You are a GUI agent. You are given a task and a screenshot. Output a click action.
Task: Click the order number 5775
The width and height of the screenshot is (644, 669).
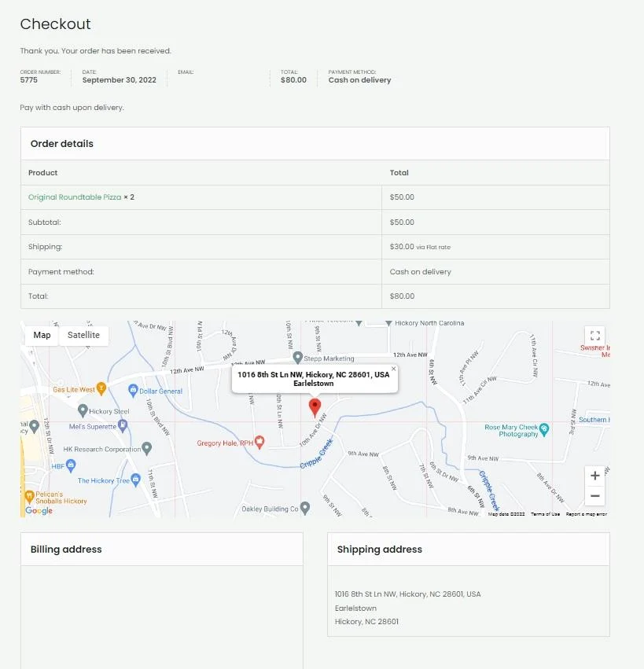tap(29, 80)
